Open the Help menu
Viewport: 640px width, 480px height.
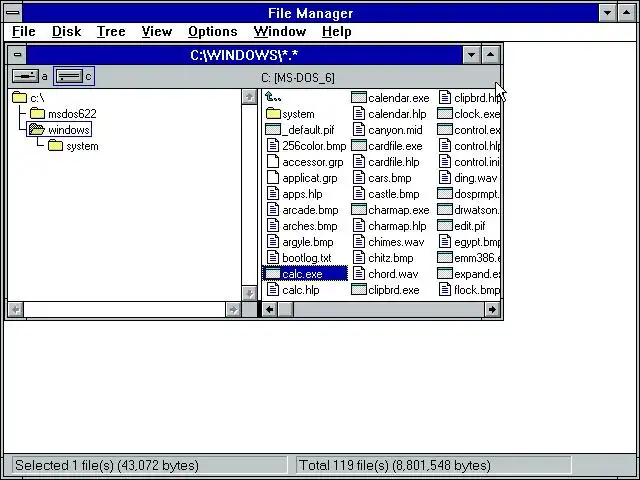[336, 31]
